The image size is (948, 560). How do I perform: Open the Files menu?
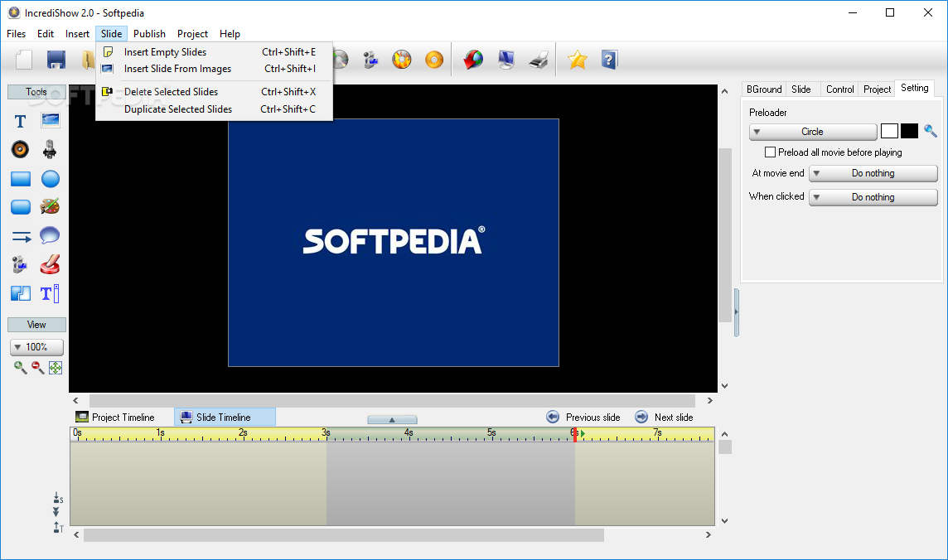[17, 34]
